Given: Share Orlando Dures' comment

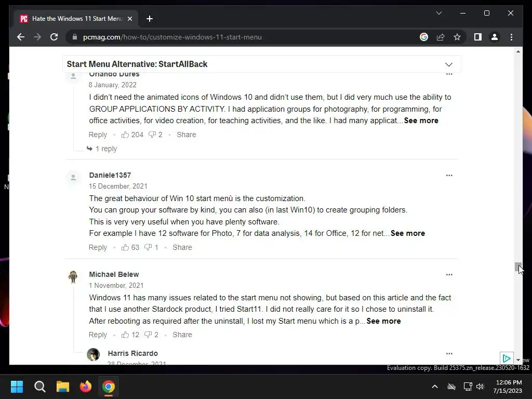Looking at the screenshot, I should [x=187, y=135].
